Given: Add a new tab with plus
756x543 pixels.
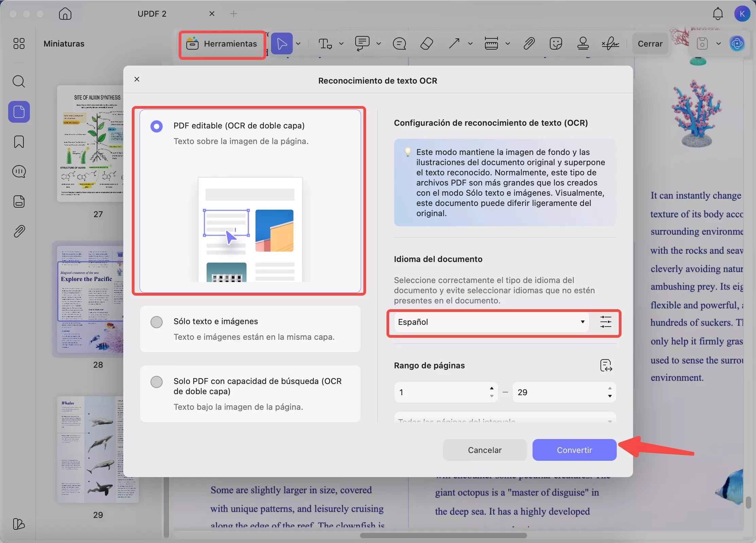Looking at the screenshot, I should [234, 14].
